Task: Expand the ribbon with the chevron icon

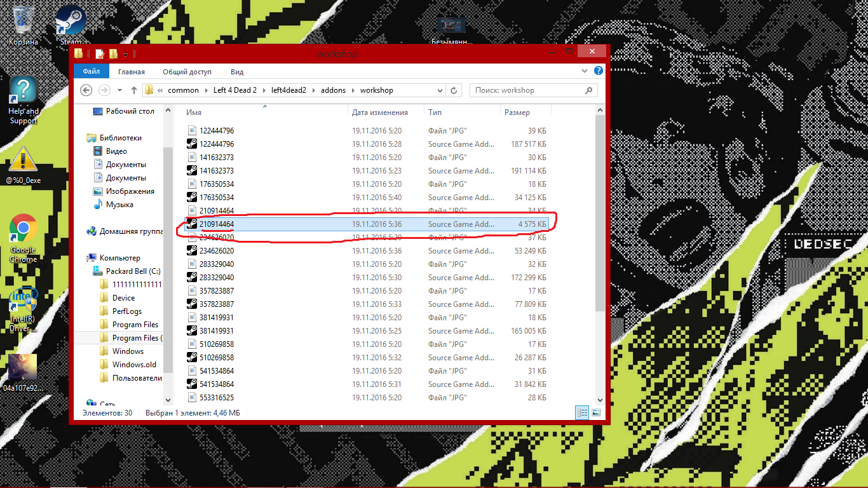Action: point(586,71)
